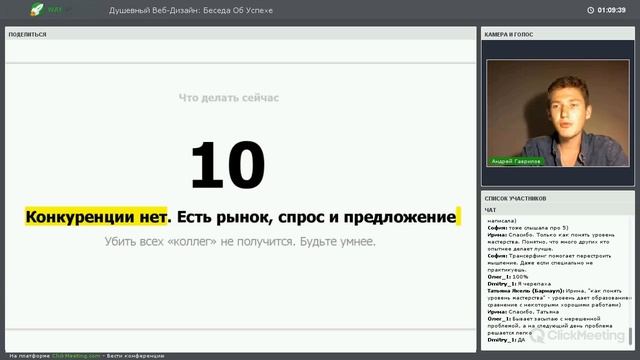640x360 pixels.
Task: Click the large slide number 10
Action: tap(228, 164)
